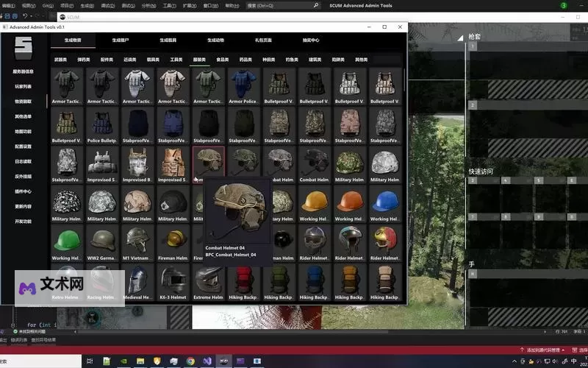Go to 地图功能 in the sidebar

pos(24,131)
